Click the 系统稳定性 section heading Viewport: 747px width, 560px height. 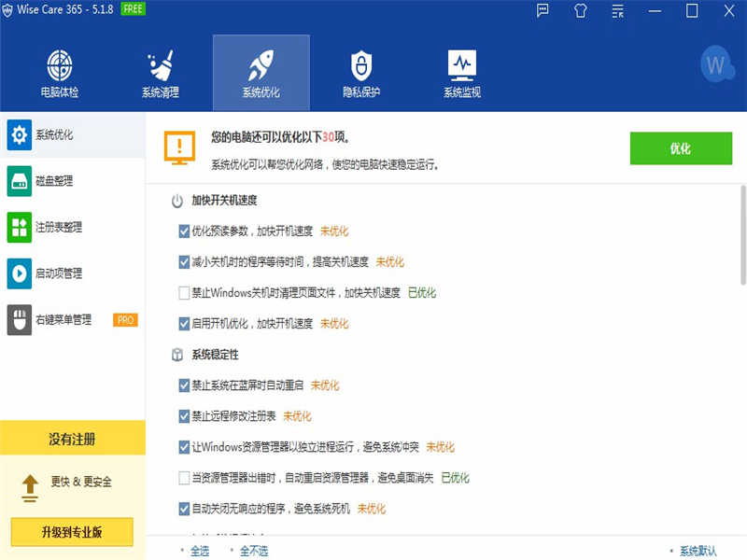tap(216, 355)
